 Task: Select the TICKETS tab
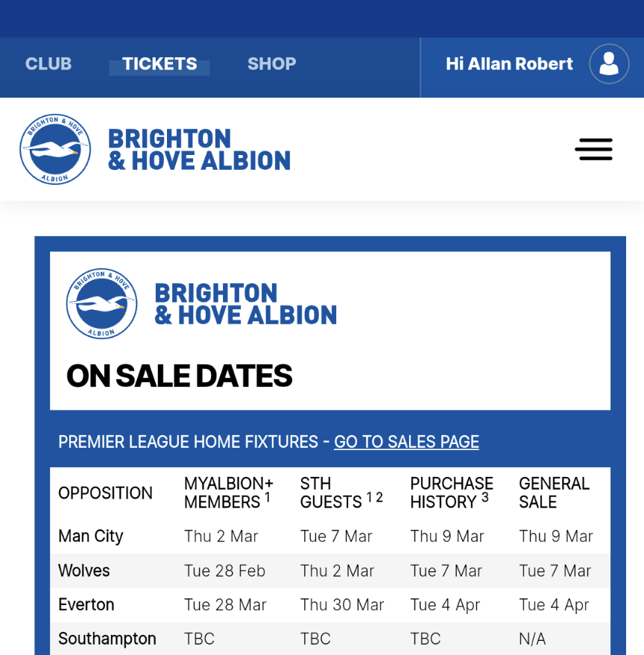(160, 64)
